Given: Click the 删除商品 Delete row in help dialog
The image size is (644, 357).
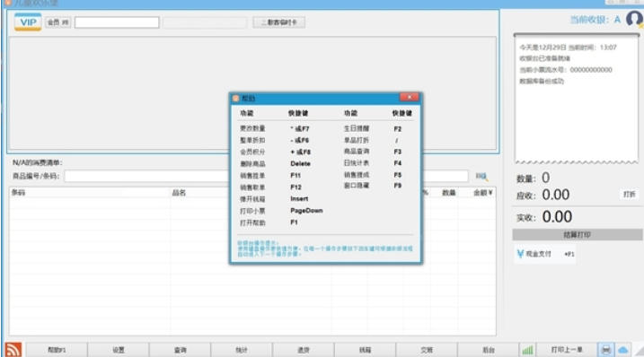Looking at the screenshot, I should click(275, 164).
